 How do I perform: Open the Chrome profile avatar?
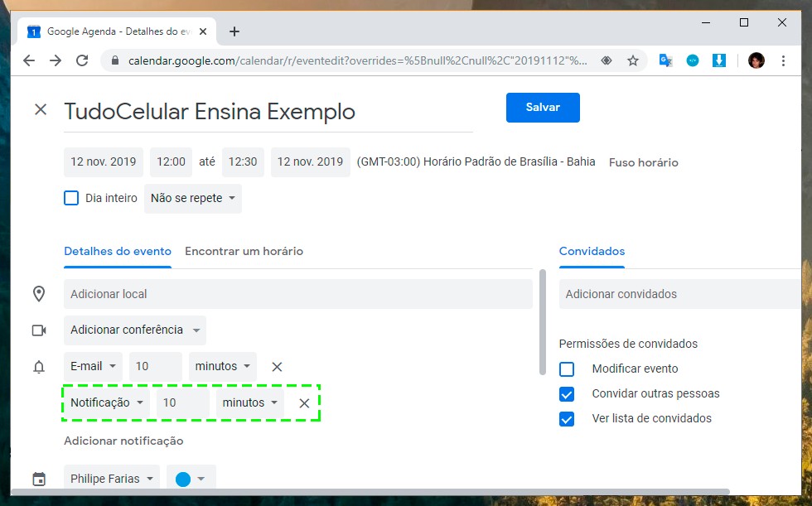(756, 60)
